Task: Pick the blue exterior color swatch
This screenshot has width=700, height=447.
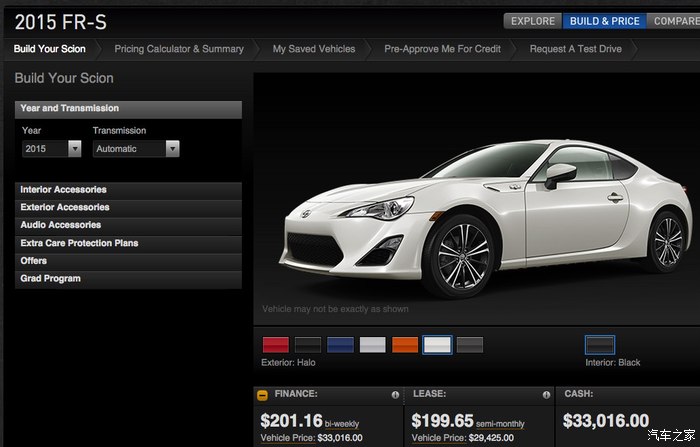Action: 341,345
